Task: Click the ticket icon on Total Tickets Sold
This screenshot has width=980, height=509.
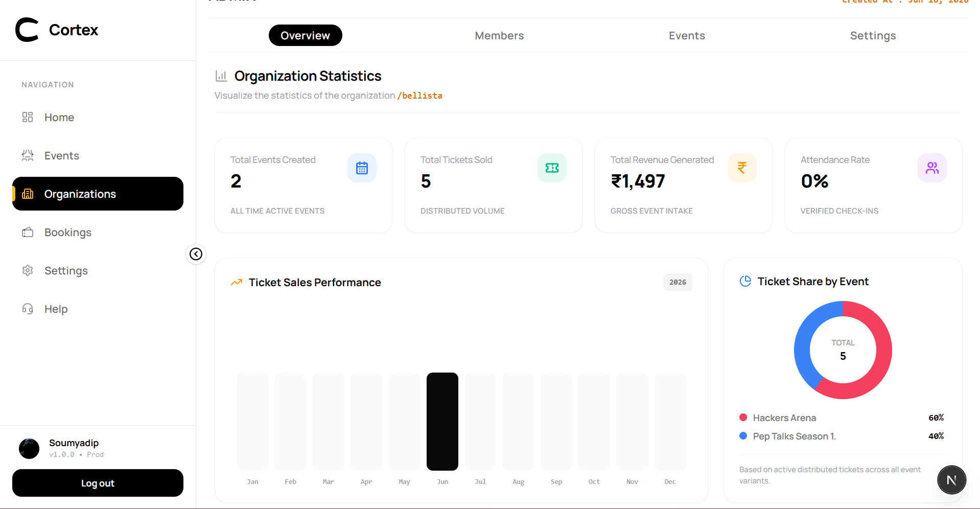Action: pyautogui.click(x=552, y=168)
